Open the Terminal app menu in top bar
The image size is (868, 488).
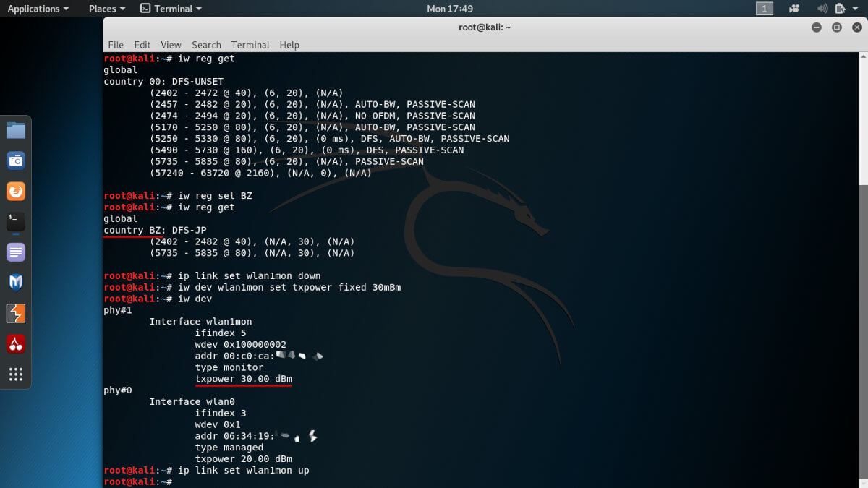171,9
